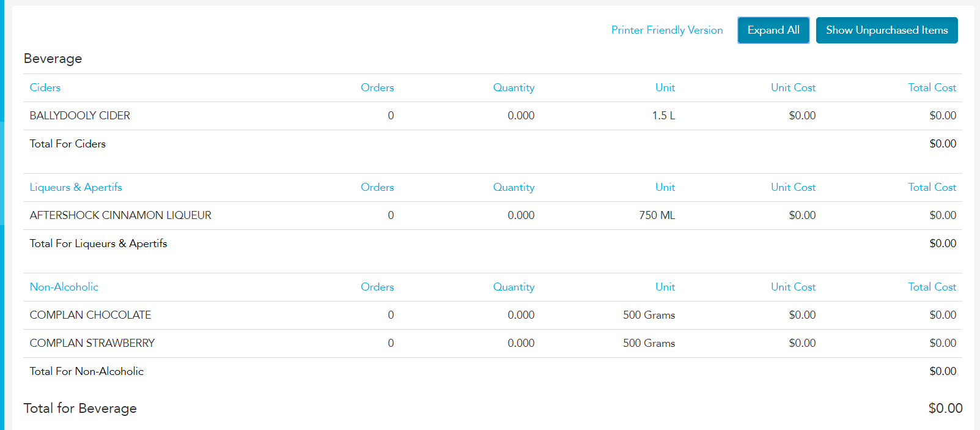Click Total For Ciders $0.00 amount
Image resolution: width=980 pixels, height=430 pixels.
[x=943, y=144]
